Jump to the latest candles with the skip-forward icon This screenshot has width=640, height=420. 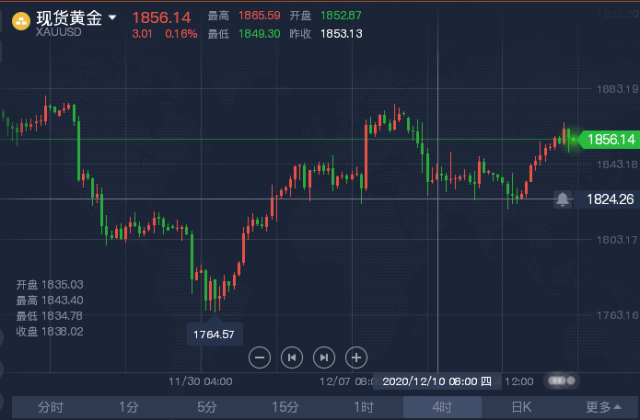[324, 358]
